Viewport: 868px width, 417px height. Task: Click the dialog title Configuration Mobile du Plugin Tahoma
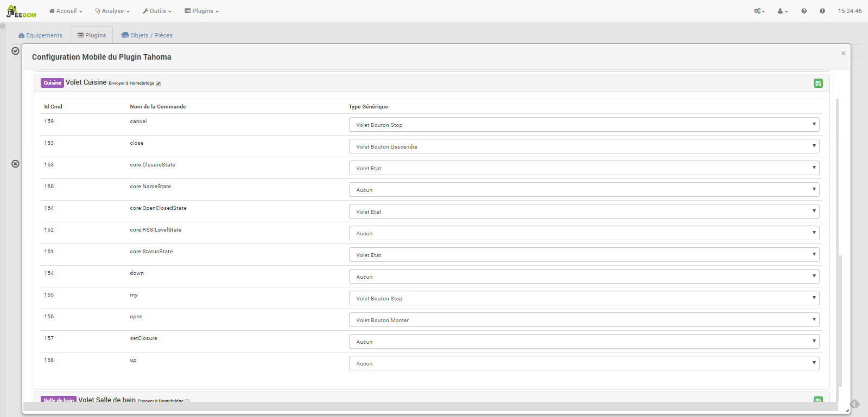(102, 57)
